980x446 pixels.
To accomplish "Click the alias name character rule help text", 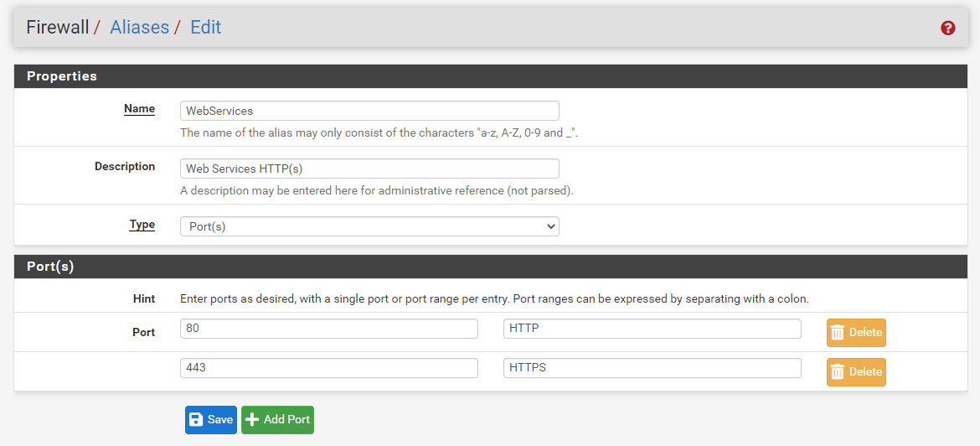I will 379,132.
